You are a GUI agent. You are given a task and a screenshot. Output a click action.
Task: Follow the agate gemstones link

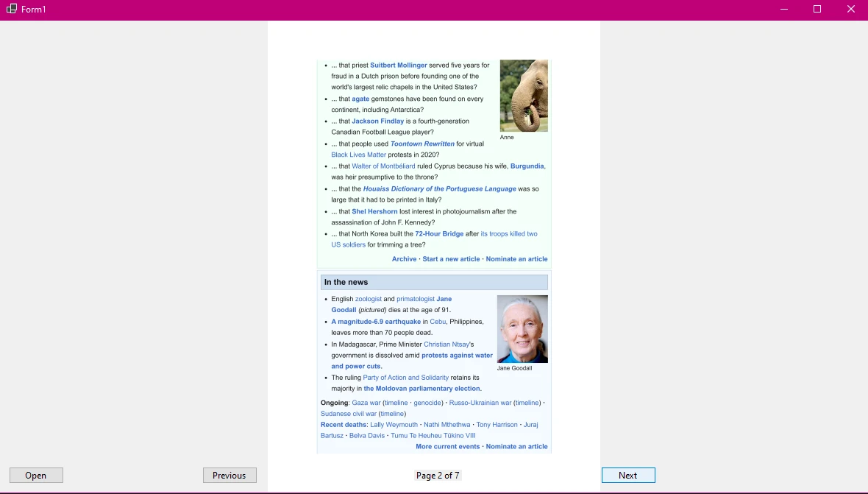[x=360, y=98]
